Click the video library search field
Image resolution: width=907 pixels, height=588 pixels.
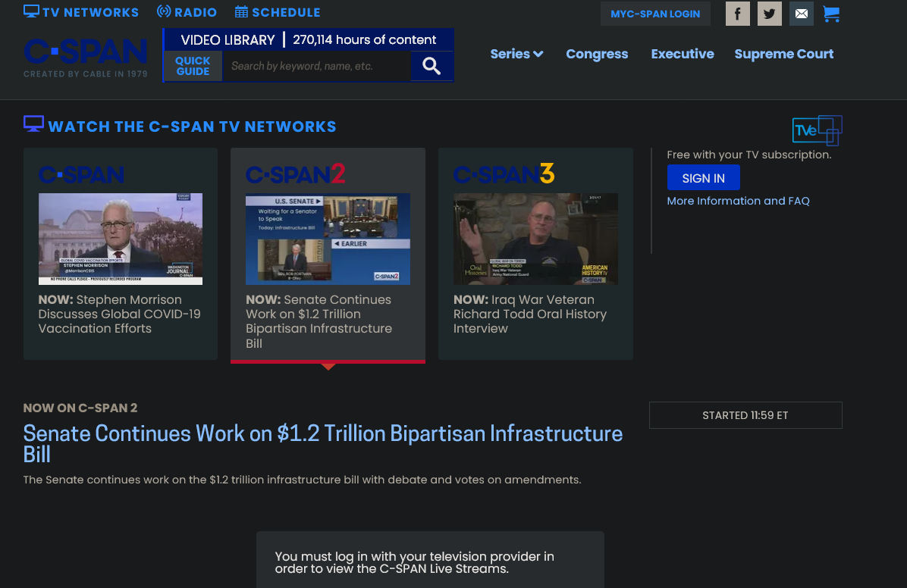pyautogui.click(x=317, y=66)
